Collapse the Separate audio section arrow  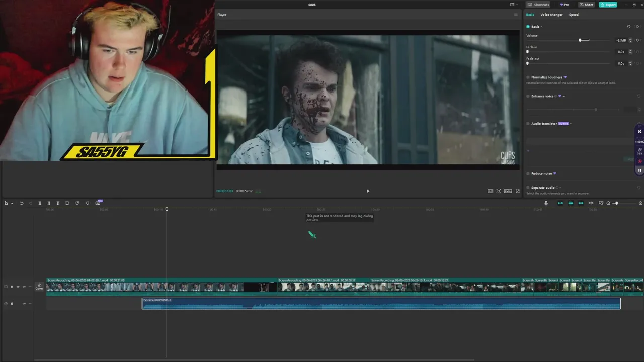(560, 188)
